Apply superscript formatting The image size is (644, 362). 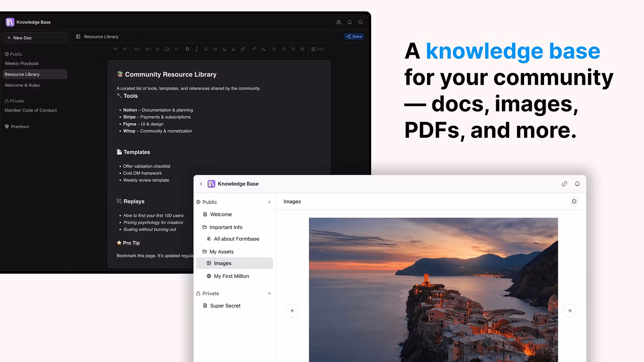coord(254,49)
